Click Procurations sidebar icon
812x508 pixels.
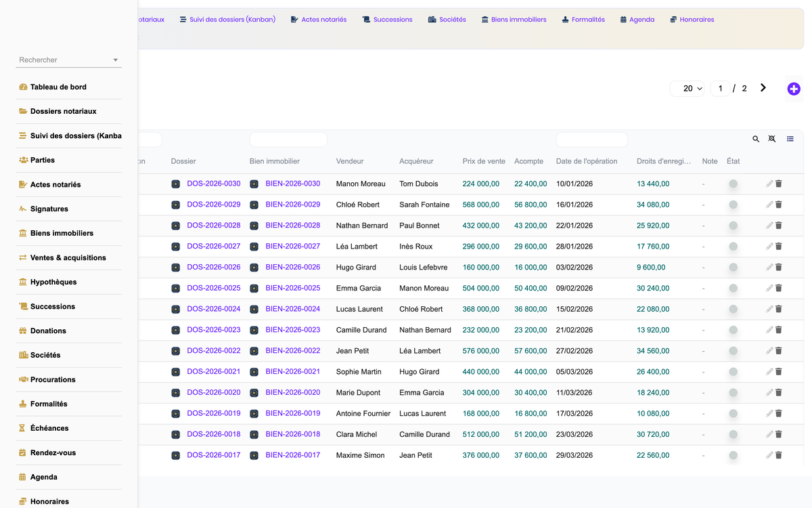click(x=23, y=379)
